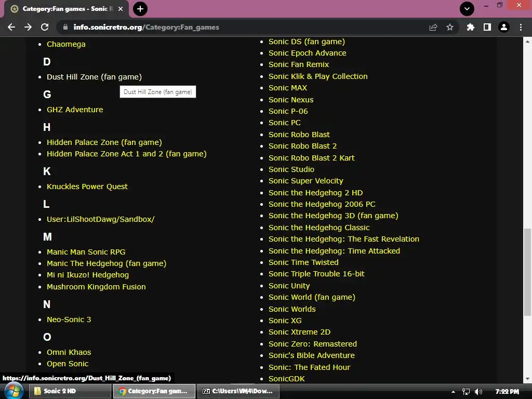The height and width of the screenshot is (399, 532).
Task: Open the Open Sonic link
Action: point(68,364)
